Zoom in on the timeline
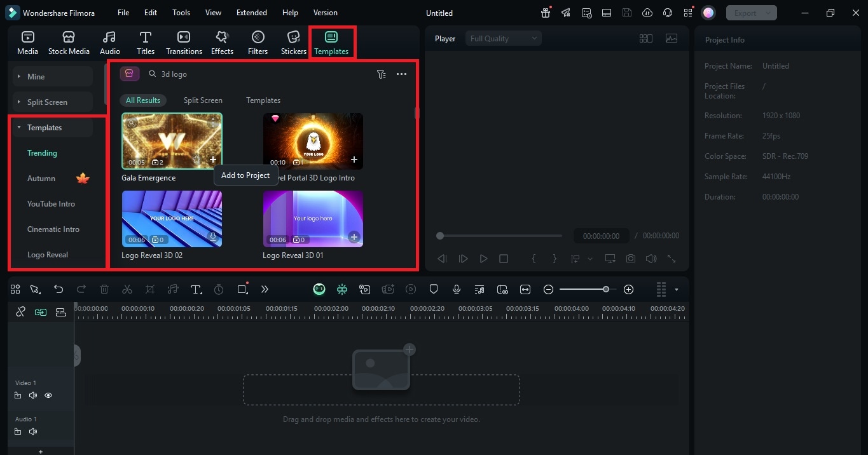The image size is (868, 455). [628, 289]
